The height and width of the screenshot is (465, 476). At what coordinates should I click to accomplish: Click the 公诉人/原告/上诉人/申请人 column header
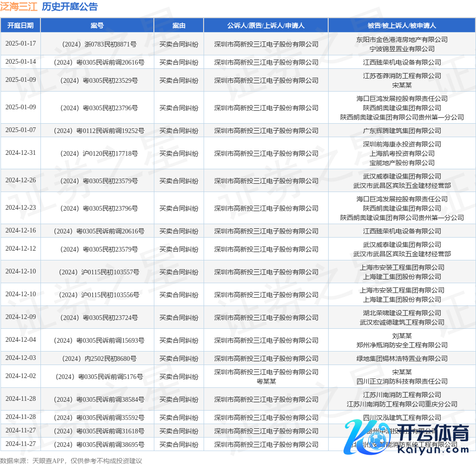pos(266,26)
